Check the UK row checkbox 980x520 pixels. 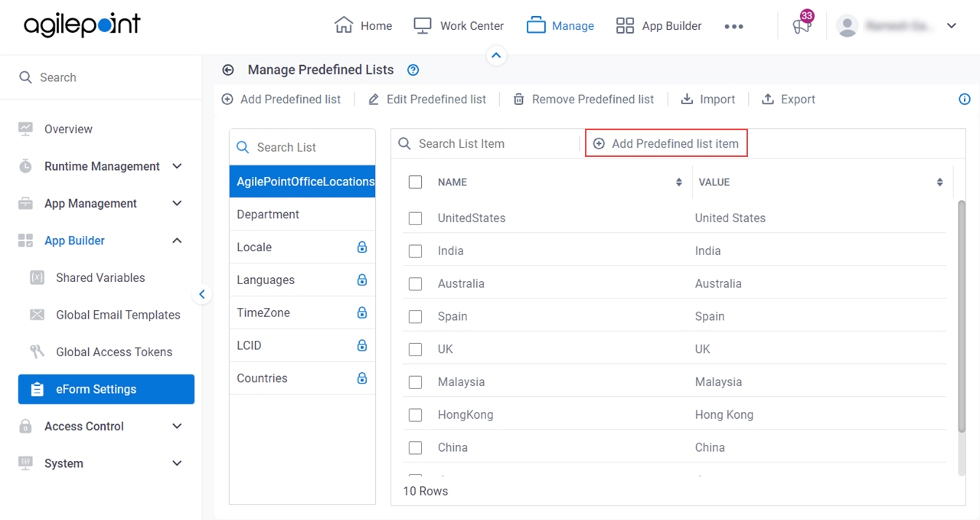(415, 349)
